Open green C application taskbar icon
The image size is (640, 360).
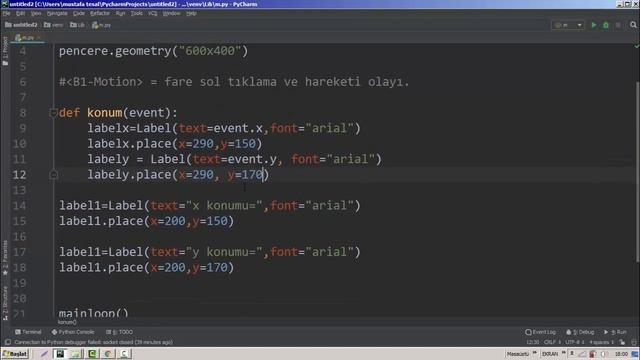point(92,353)
